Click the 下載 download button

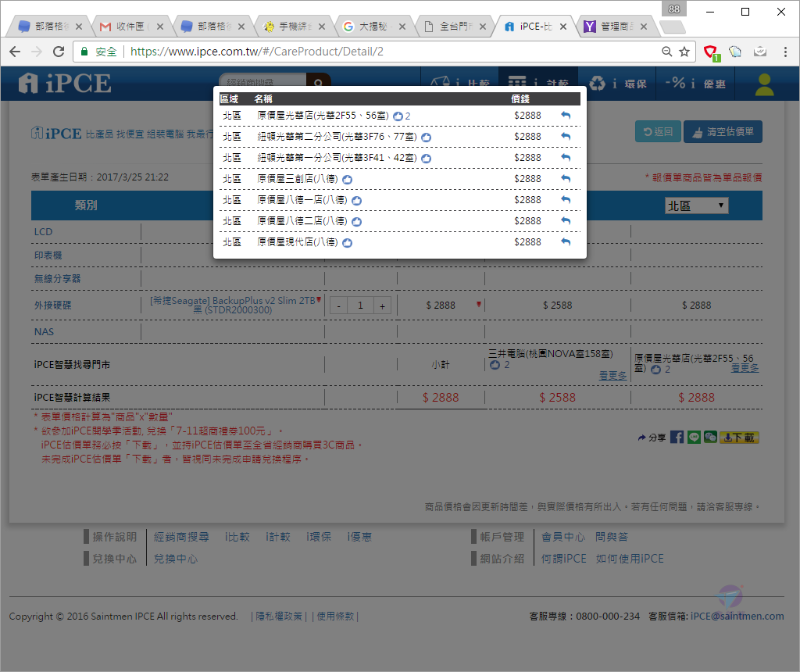739,438
